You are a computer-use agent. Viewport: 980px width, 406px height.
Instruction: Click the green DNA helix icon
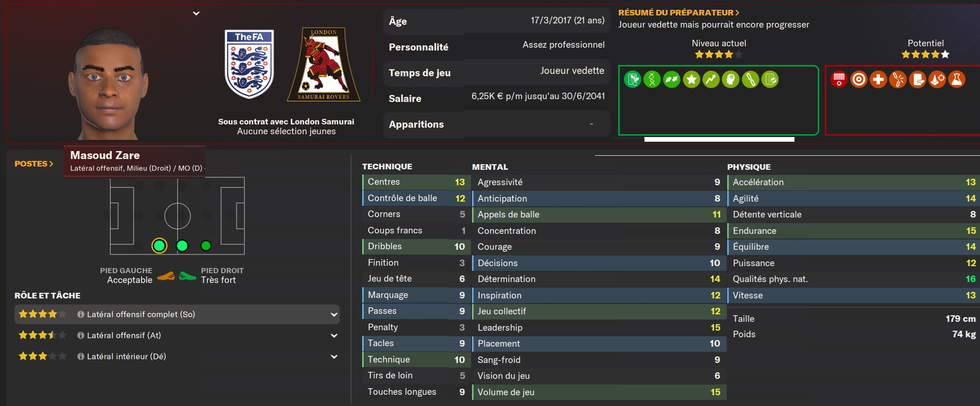coord(652,80)
